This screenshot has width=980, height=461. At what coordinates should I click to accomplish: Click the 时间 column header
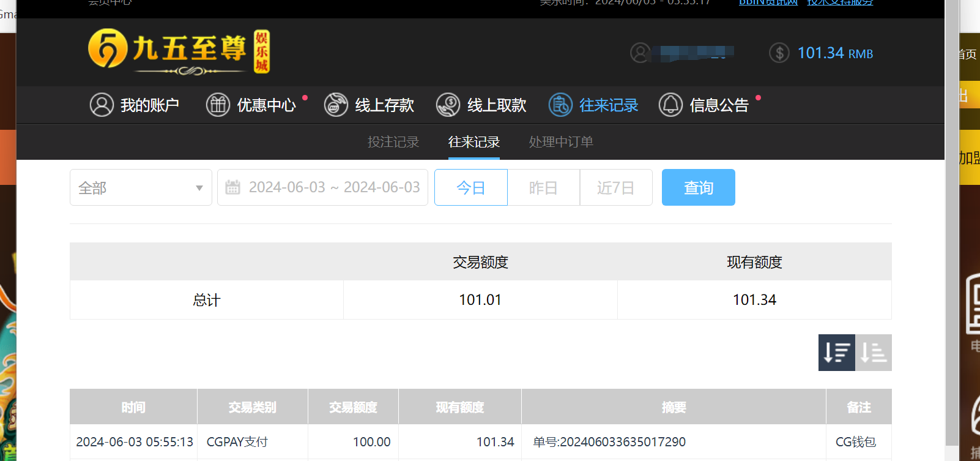[133, 407]
